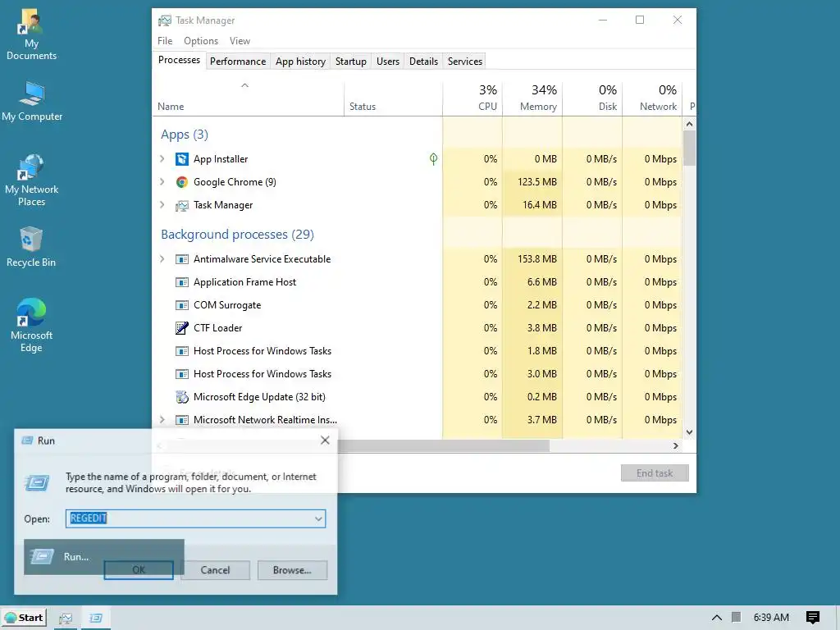Launch Microsoft Edge from desktop
This screenshot has width=840, height=630.
(x=31, y=325)
